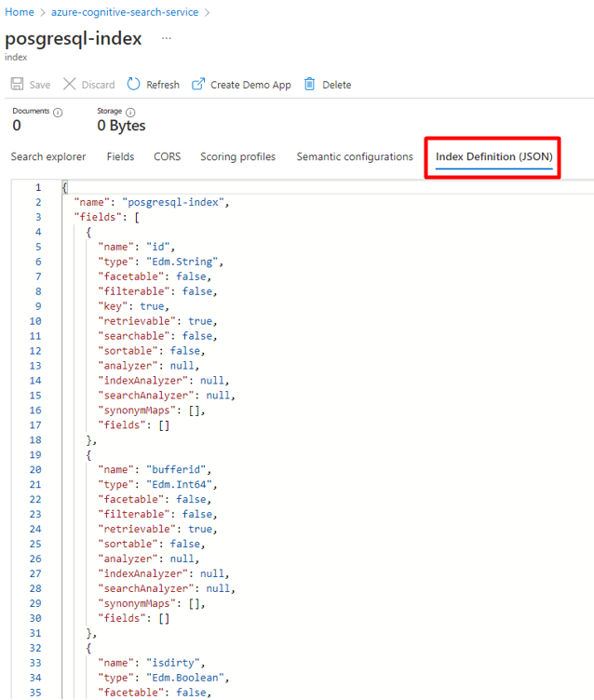Click the Save button label
The width and height of the screenshot is (594, 700).
(40, 85)
